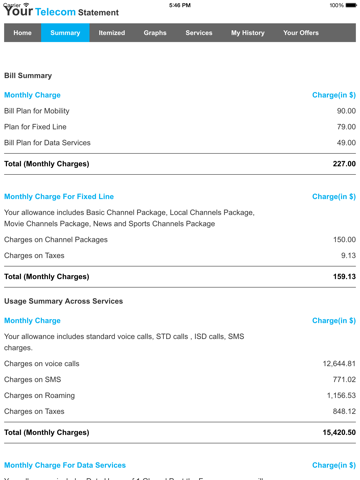360x480 pixels.
Task: Select the Plan for Fixed Line row
Action: click(x=180, y=127)
